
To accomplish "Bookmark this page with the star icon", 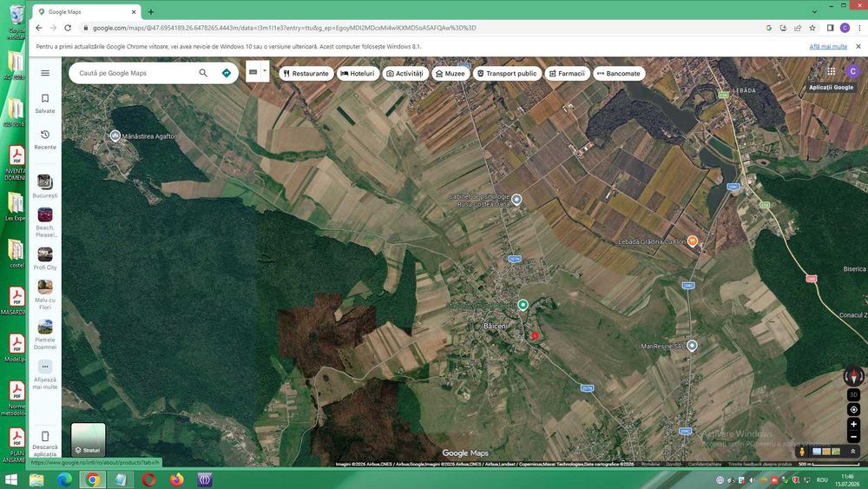I will pyautogui.click(x=812, y=28).
